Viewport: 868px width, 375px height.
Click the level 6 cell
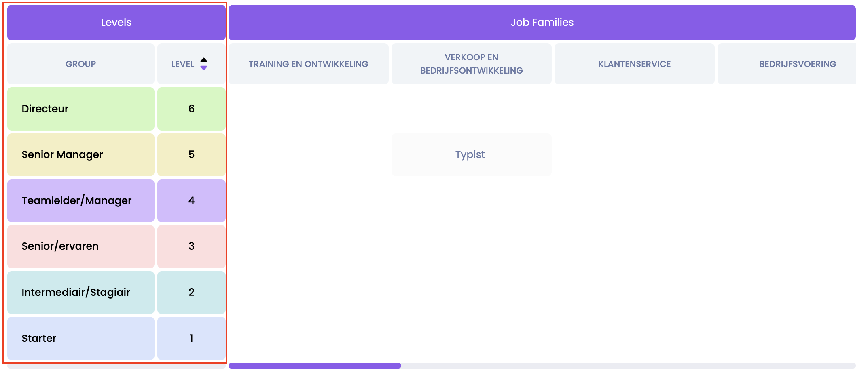click(x=191, y=109)
